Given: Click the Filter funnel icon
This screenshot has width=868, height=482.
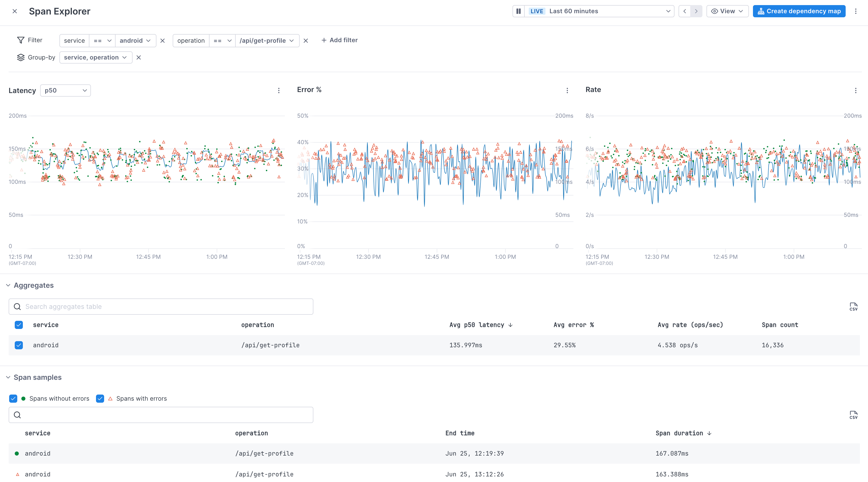Looking at the screenshot, I should [x=21, y=40].
